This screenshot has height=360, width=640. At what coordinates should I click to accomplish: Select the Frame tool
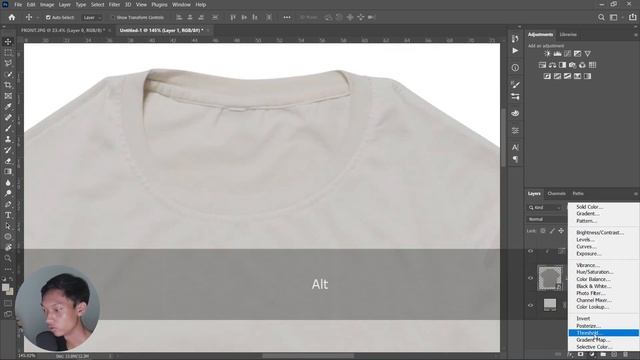8,96
